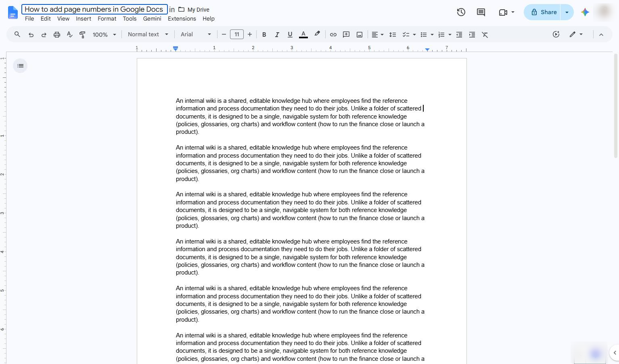Show the document outline
The width and height of the screenshot is (619, 364).
[x=20, y=66]
